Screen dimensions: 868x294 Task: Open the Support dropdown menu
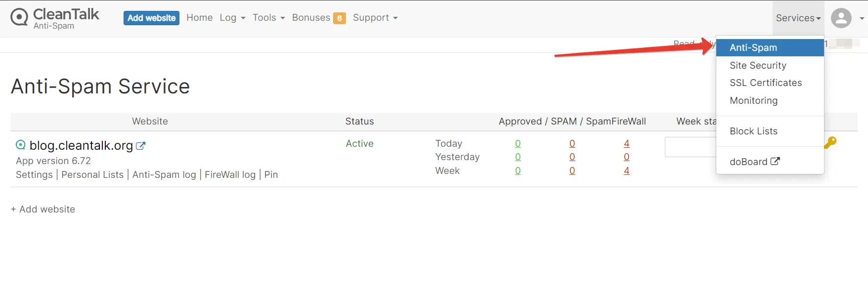375,18
